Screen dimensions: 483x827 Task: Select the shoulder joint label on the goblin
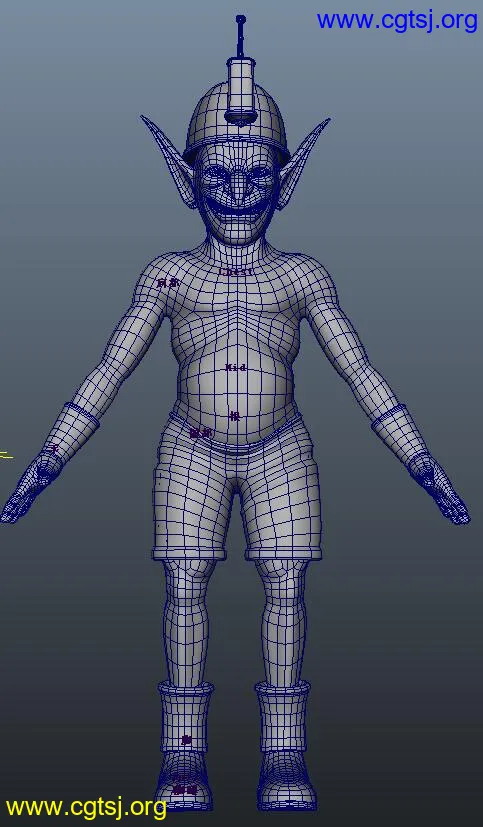(168, 283)
